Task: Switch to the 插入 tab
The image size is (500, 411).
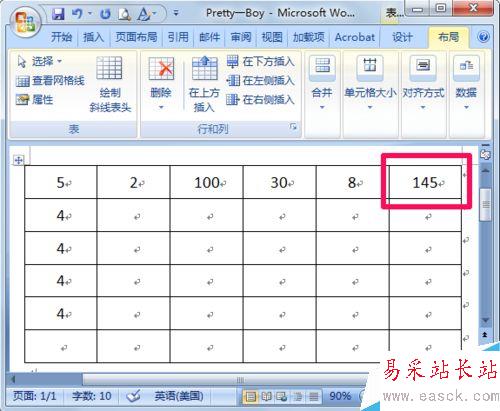Action: (93, 37)
